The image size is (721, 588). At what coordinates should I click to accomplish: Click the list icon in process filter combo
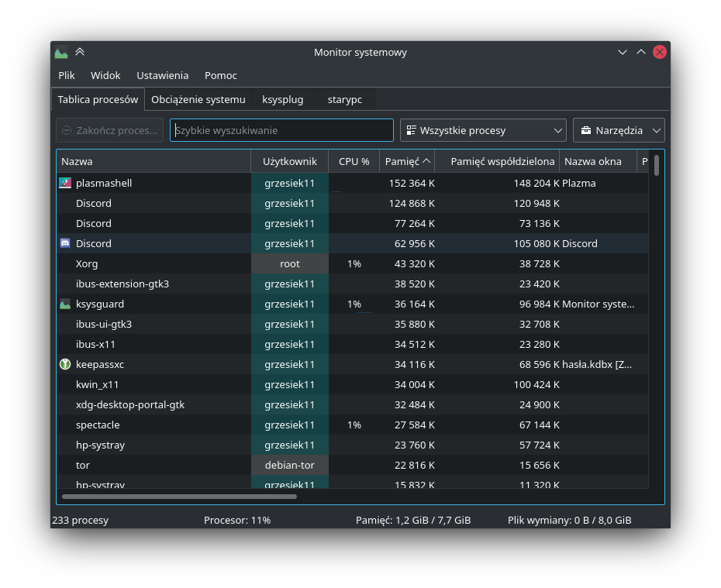click(412, 130)
